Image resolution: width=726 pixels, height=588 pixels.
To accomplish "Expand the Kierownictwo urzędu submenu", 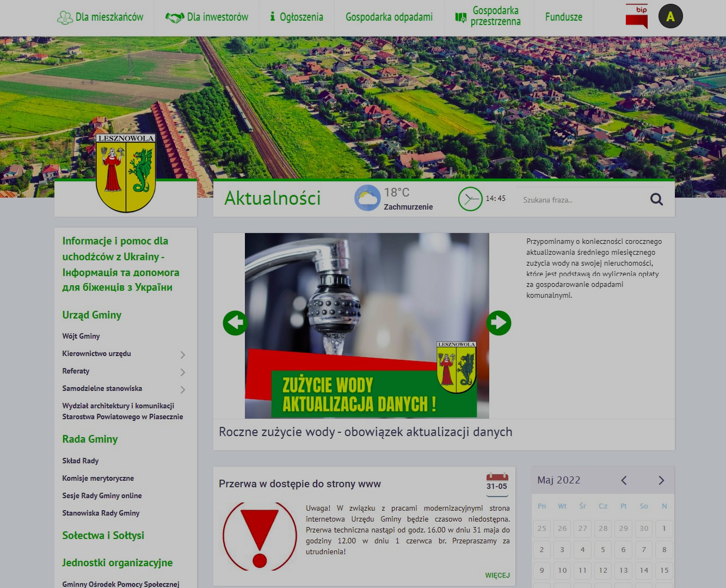I will 183,355.
